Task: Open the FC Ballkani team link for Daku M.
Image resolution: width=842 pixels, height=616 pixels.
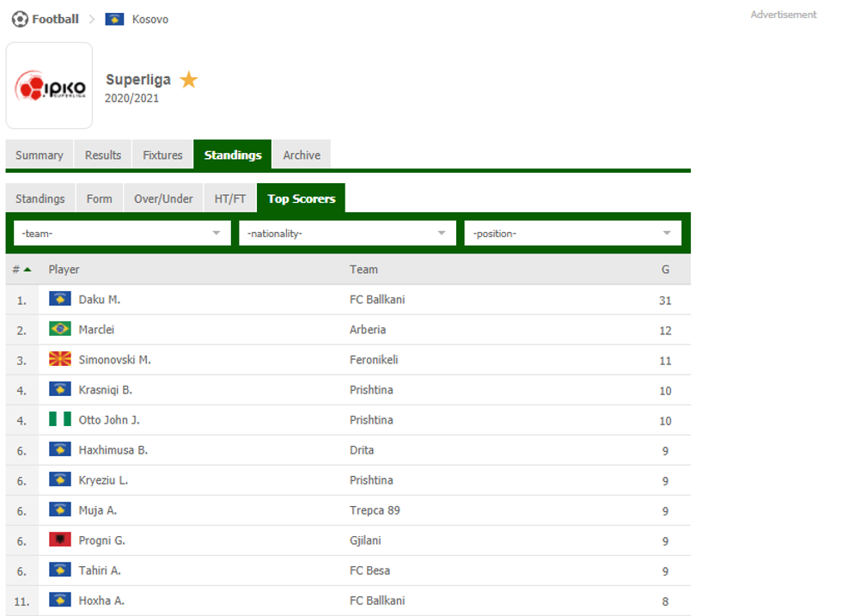Action: point(377,300)
